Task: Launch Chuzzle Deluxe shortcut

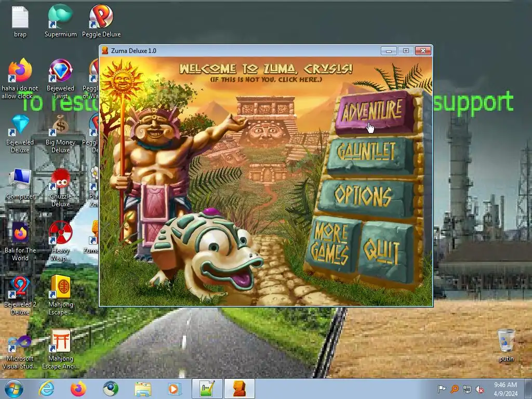Action: click(60, 188)
